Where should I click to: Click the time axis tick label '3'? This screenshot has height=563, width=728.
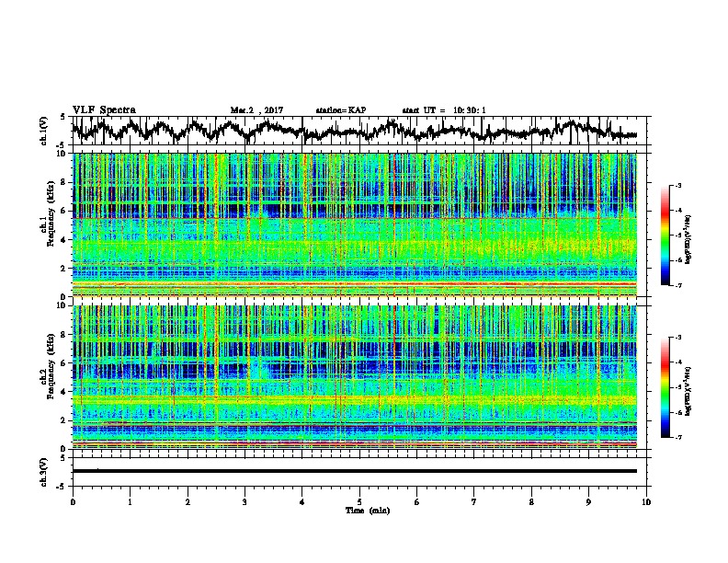tap(245, 502)
